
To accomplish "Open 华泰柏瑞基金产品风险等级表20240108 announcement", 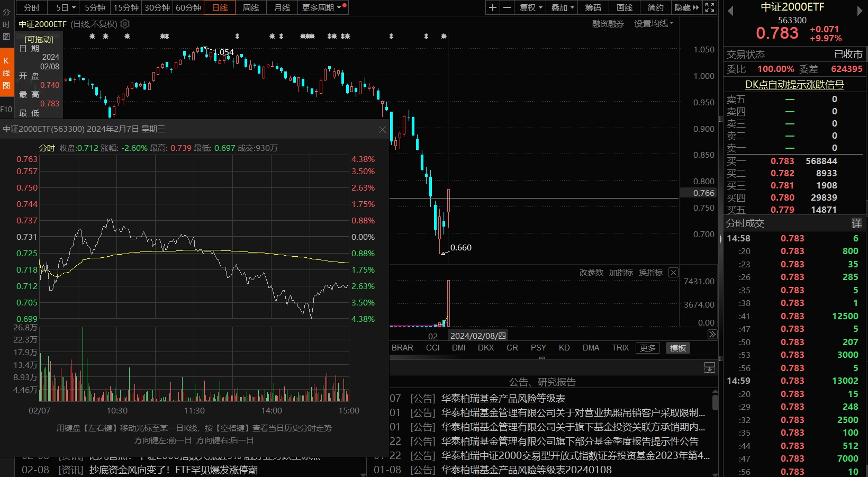I will click(x=527, y=470).
